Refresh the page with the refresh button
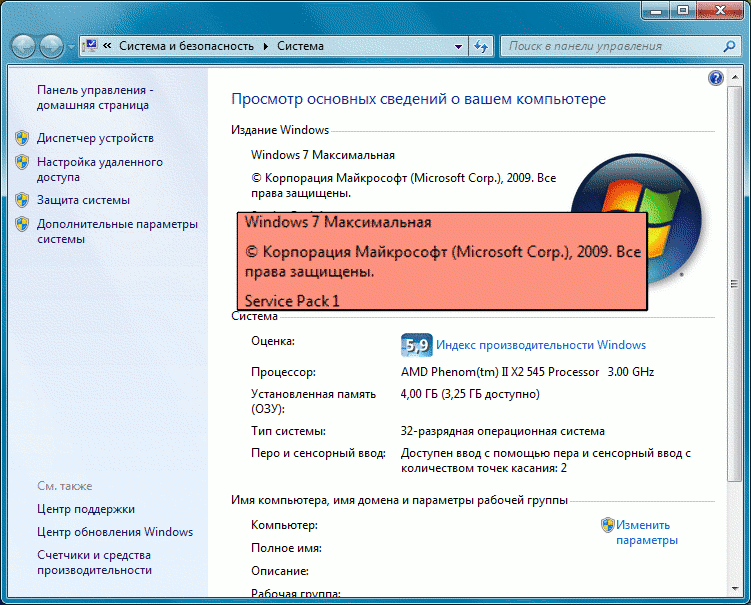751x605 pixels. [481, 46]
